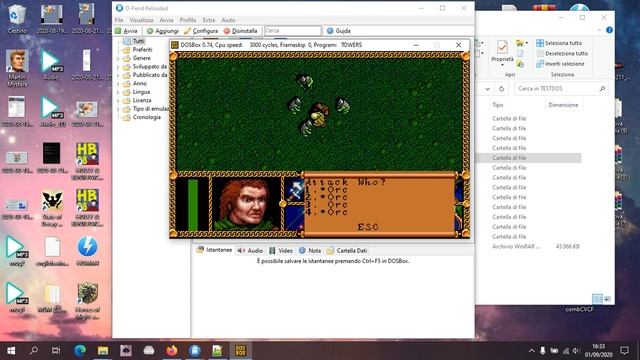Launch Microsoft Edge from the taskbar
Screen dimensions: 640x360
[80, 351]
